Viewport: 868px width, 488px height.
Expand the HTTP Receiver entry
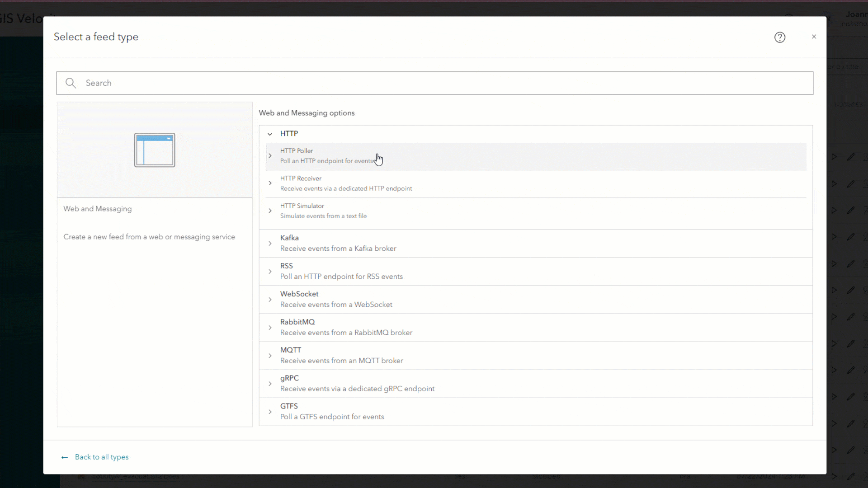[269, 183]
